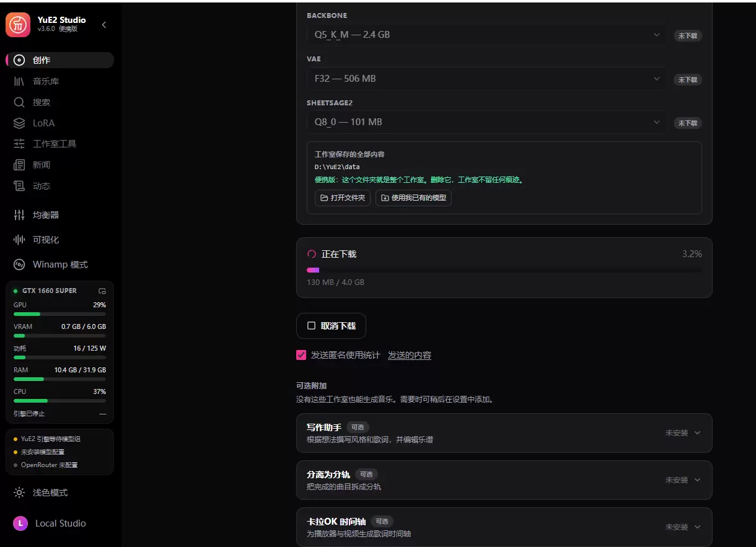Click 使用我已有的模型 button

tap(413, 198)
